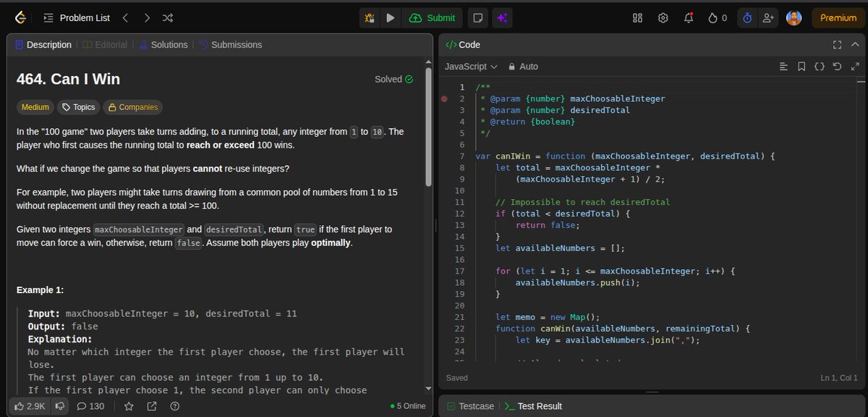Screen dimensions: 868x417
Task: Run code with the play button
Action: (391, 17)
